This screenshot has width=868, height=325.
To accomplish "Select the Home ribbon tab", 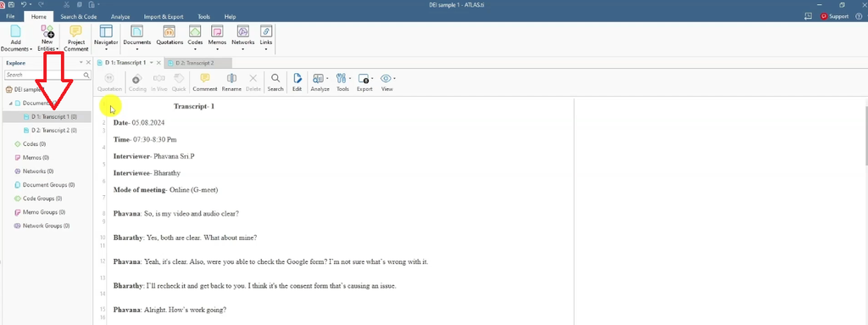I will click(39, 17).
